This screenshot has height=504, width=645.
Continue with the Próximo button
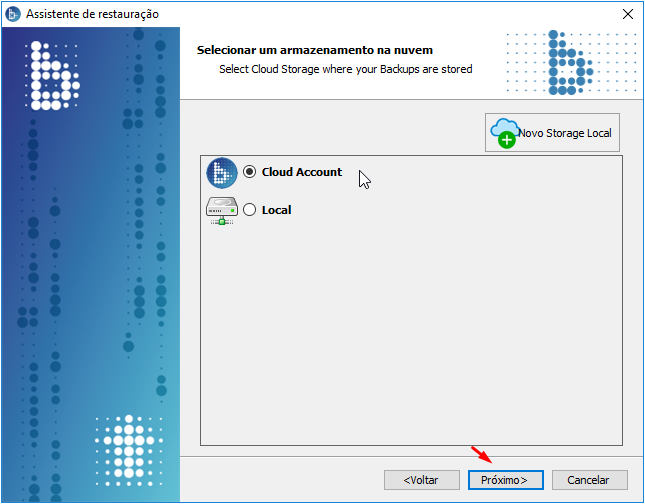(506, 480)
